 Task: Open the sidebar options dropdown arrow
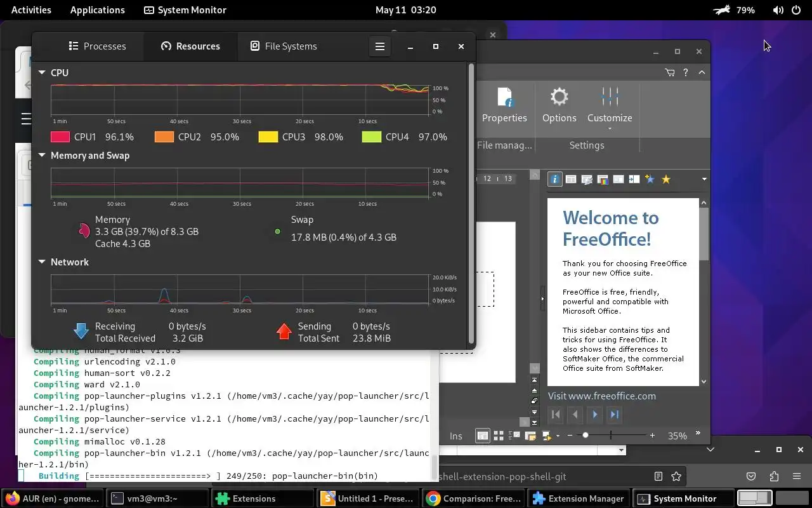[x=704, y=180]
